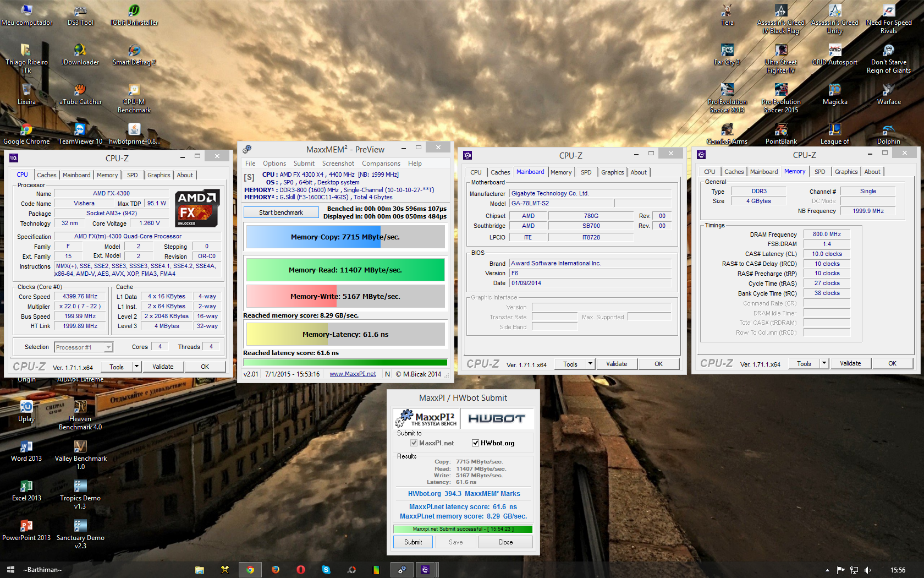Click the HWBOT logo banner

[x=497, y=418]
